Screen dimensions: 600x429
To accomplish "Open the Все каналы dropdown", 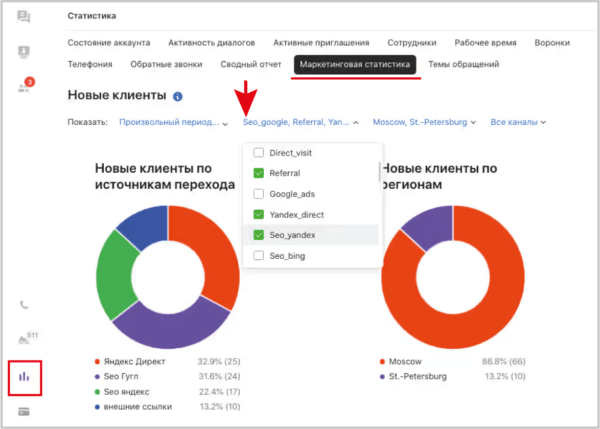I will (518, 122).
